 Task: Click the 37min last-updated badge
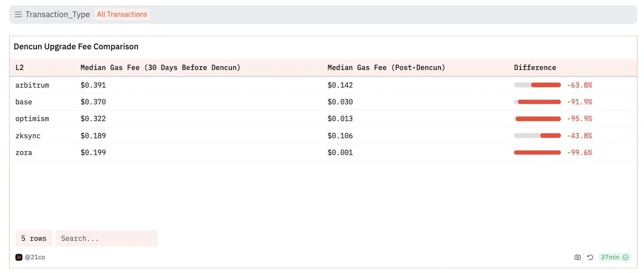(610, 257)
